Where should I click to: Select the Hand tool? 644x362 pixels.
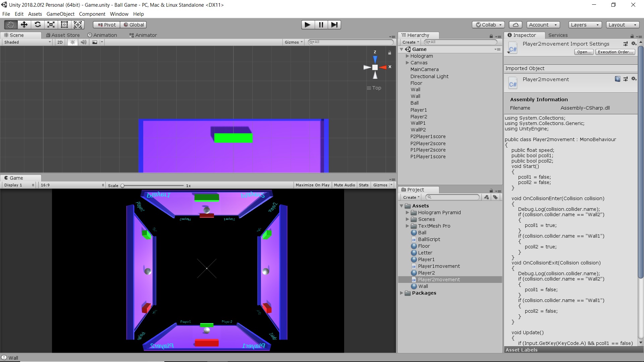pos(10,24)
